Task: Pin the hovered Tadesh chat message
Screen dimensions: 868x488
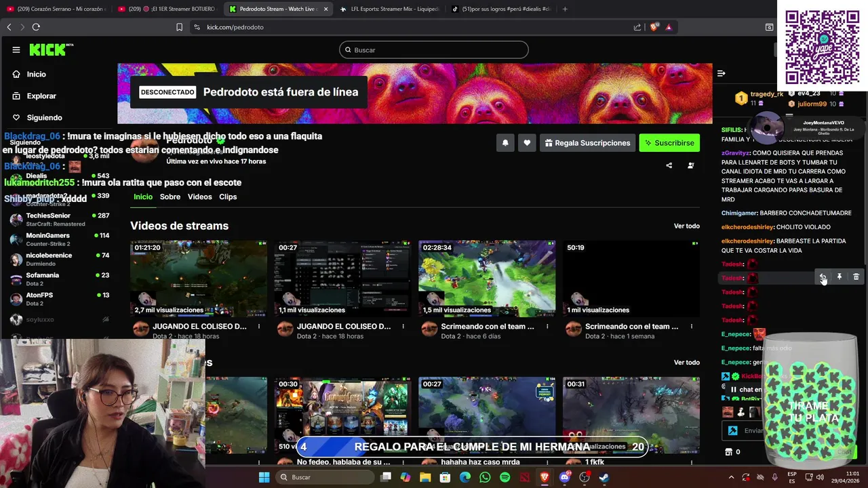Action: click(x=839, y=277)
